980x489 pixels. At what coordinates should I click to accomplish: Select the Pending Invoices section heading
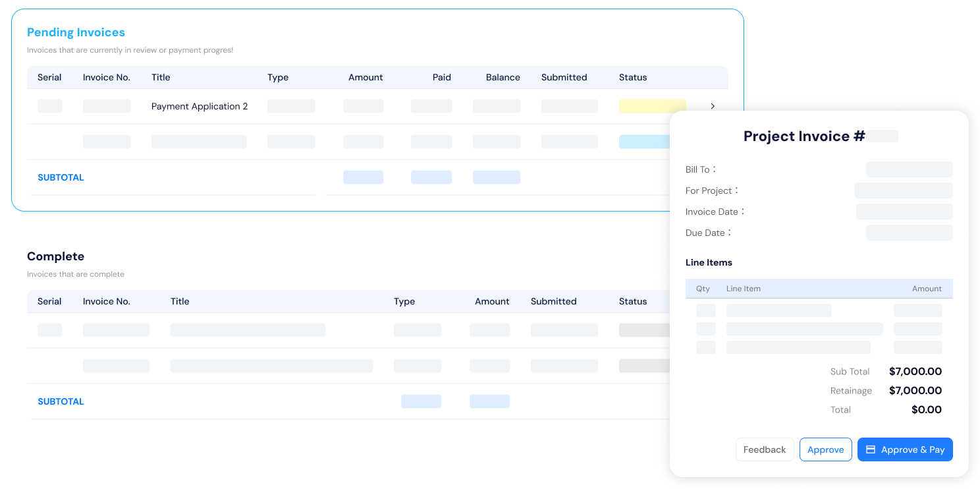click(x=76, y=32)
